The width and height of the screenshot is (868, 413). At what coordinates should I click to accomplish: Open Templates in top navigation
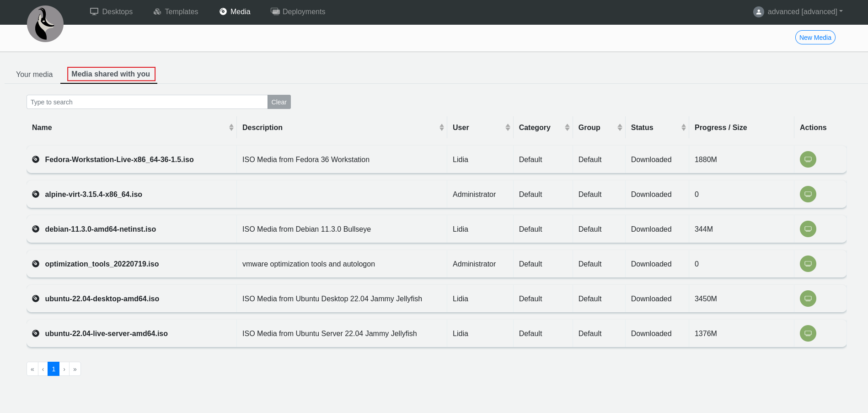tap(176, 12)
